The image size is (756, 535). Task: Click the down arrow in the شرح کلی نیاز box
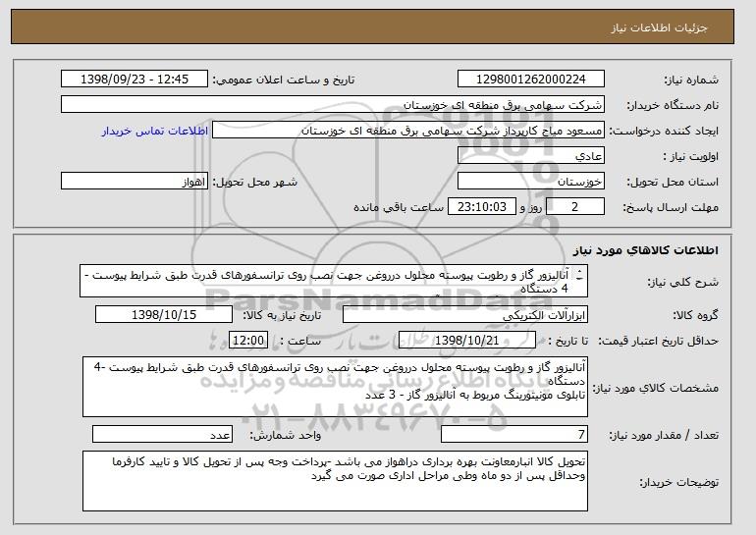579,279
